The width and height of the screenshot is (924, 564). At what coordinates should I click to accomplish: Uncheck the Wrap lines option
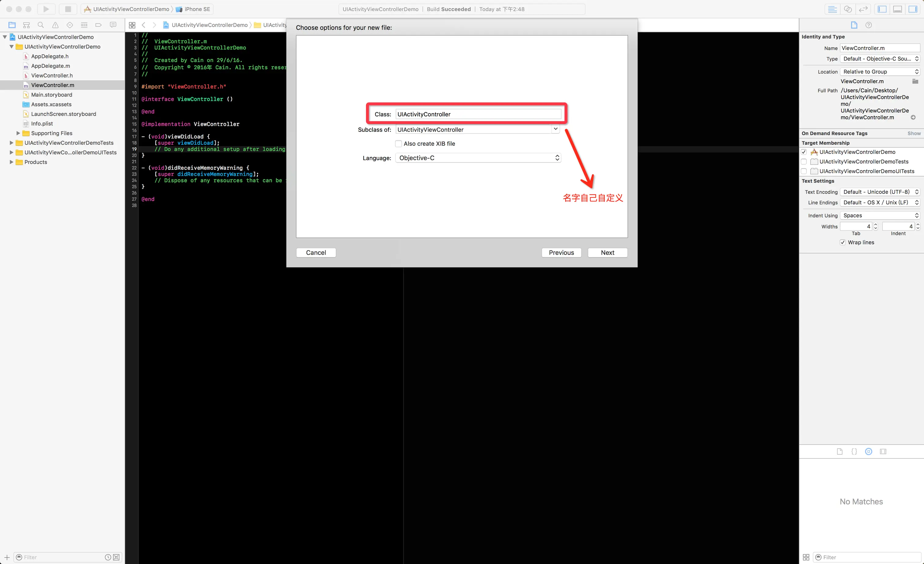pyautogui.click(x=843, y=242)
